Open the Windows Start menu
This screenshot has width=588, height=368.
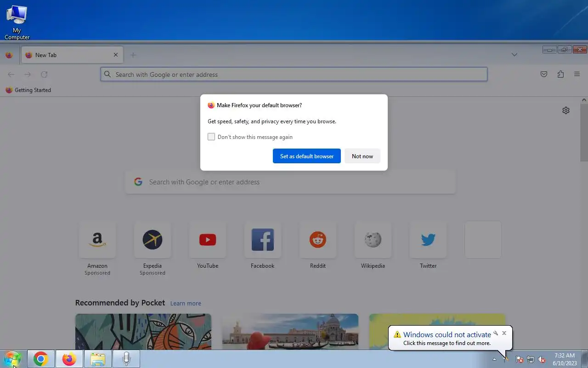[12, 359]
